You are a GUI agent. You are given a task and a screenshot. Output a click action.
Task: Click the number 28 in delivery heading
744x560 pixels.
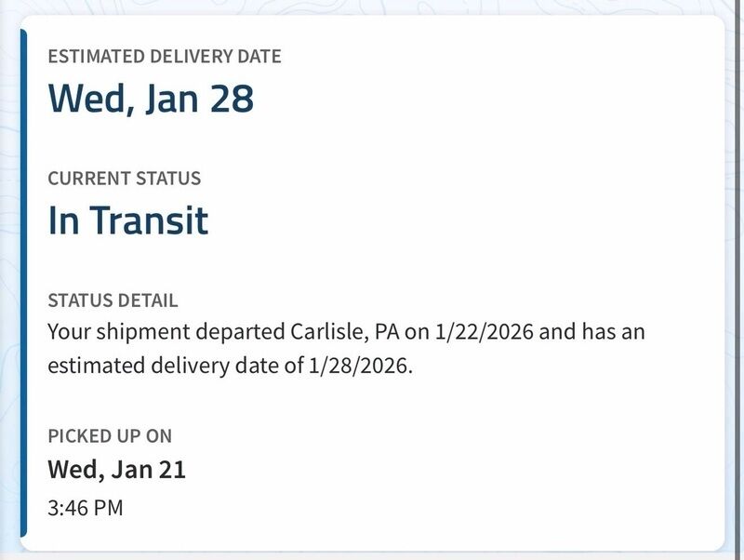point(232,98)
